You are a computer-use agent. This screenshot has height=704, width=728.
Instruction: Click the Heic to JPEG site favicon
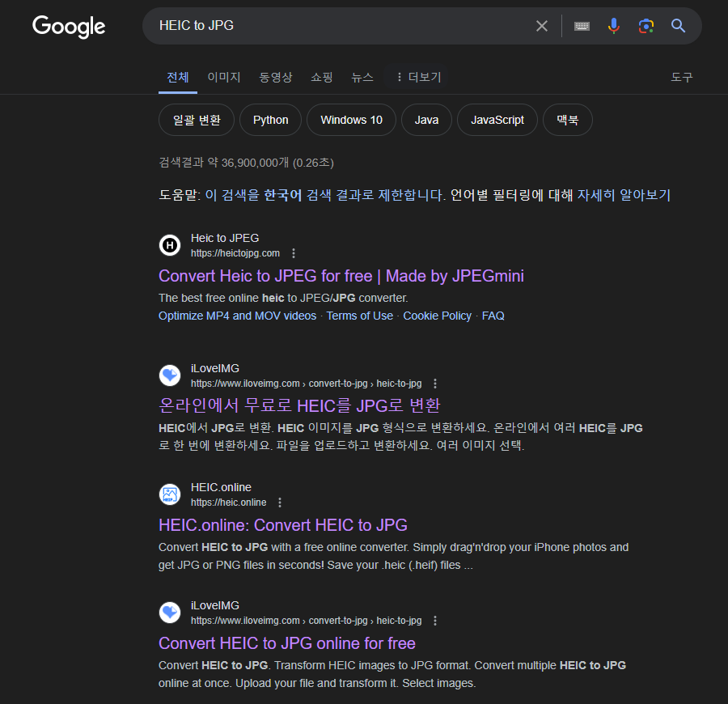170,245
